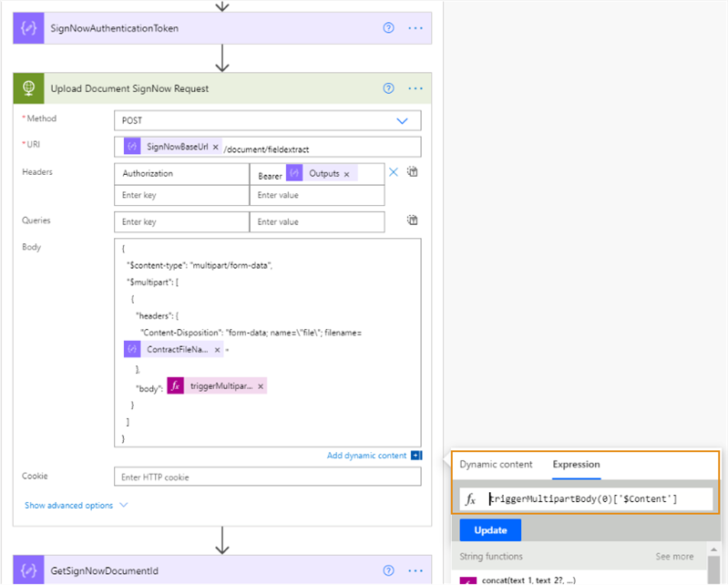Click the Cookie input field
This screenshot has height=585, width=728.
(267, 477)
